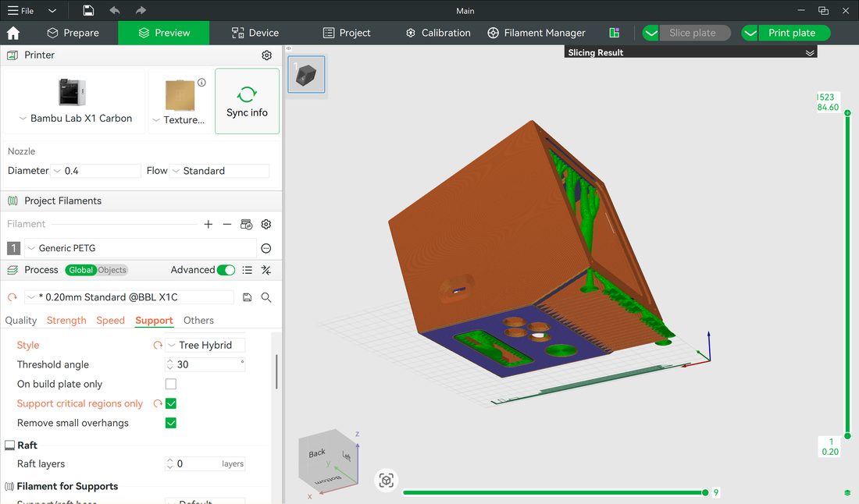Screen dimensions: 859x504
Task: Click the Raft layers stepper arrows
Action: click(x=169, y=464)
